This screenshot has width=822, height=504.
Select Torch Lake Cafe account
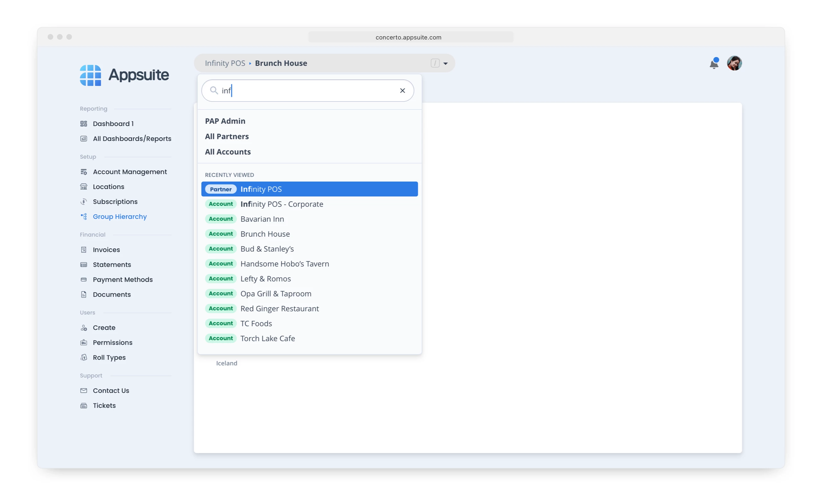[x=267, y=338]
